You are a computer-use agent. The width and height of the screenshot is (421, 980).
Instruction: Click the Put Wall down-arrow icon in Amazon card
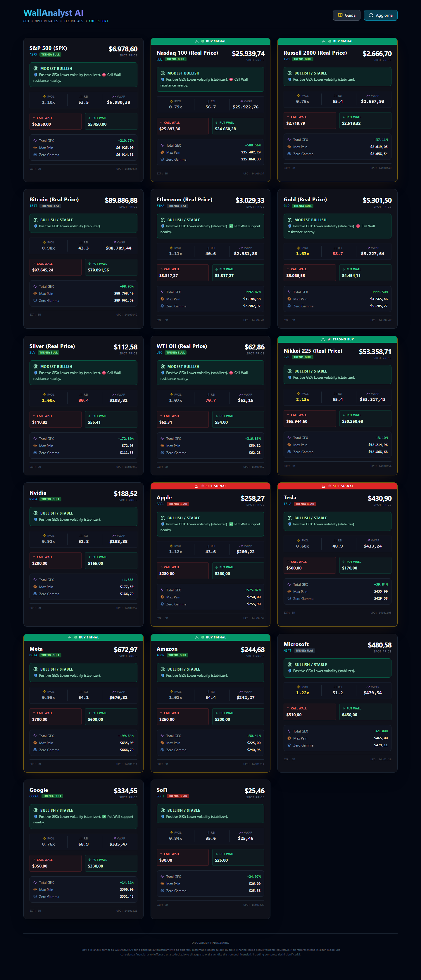pyautogui.click(x=217, y=713)
